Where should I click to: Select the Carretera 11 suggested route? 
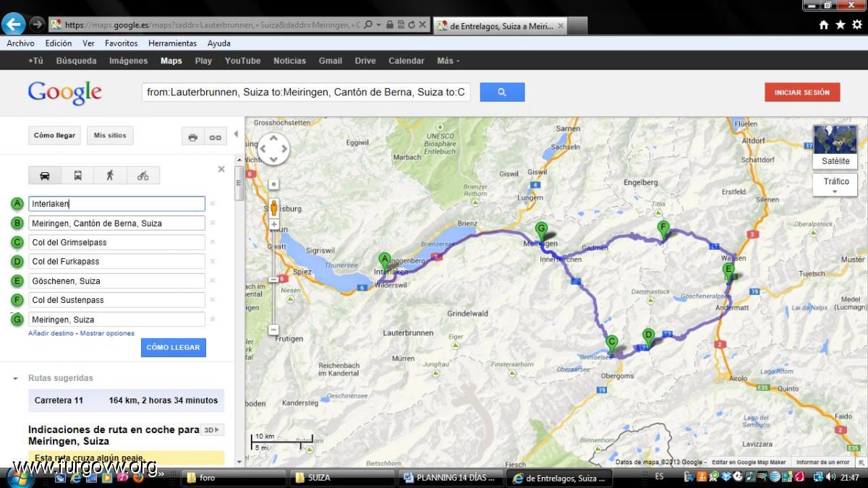[x=126, y=401]
